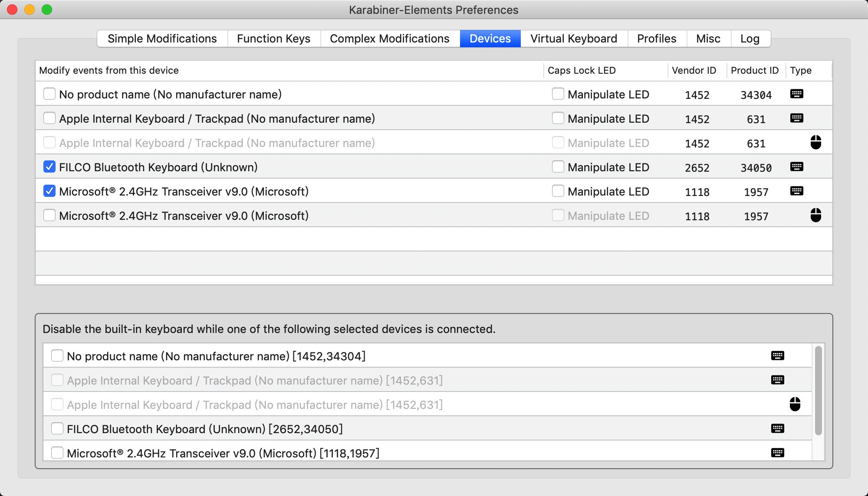Enable No product name device modification
Image resolution: width=868 pixels, height=496 pixels.
(x=49, y=94)
